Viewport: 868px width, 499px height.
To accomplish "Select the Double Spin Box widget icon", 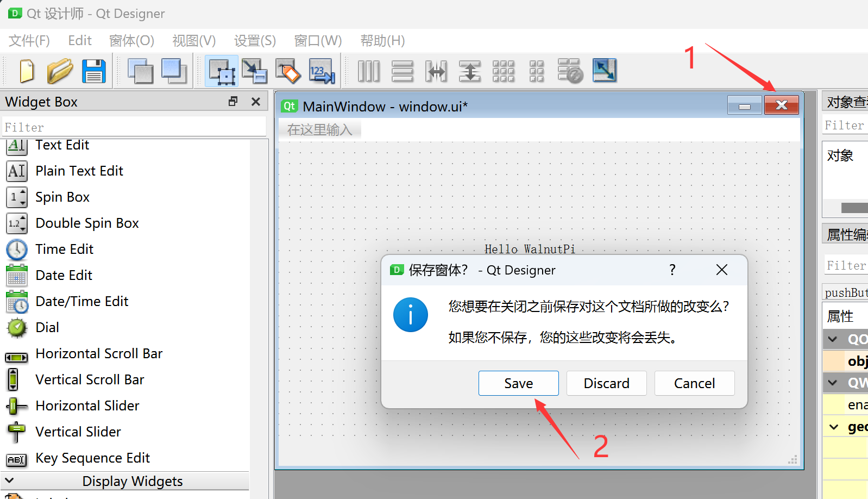I will point(17,223).
